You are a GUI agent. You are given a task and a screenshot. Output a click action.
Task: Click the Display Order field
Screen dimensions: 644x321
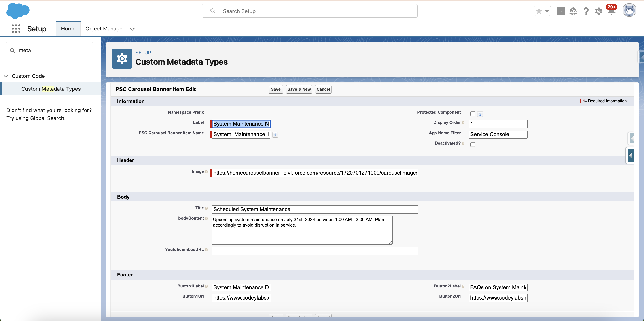point(498,124)
